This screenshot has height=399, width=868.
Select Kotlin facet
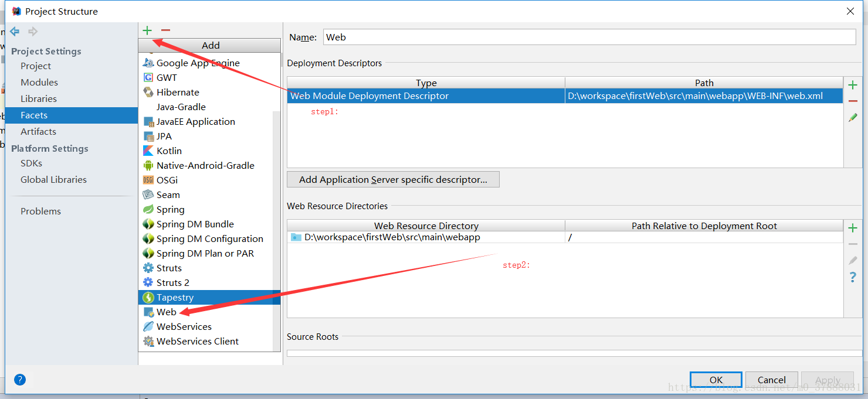(209, 151)
